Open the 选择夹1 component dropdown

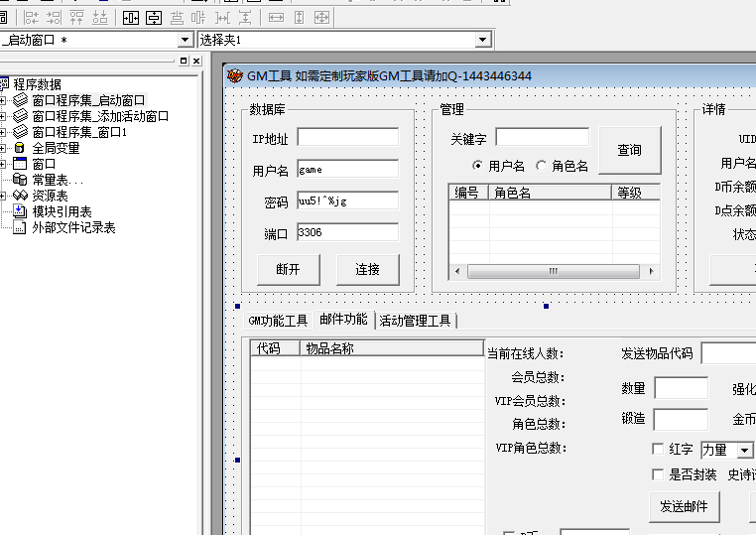(482, 40)
